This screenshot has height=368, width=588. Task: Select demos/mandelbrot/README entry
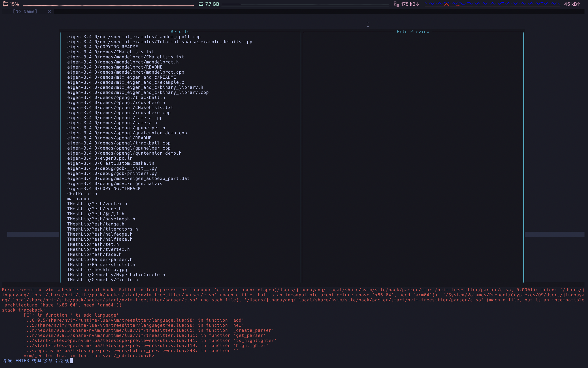coord(115,67)
